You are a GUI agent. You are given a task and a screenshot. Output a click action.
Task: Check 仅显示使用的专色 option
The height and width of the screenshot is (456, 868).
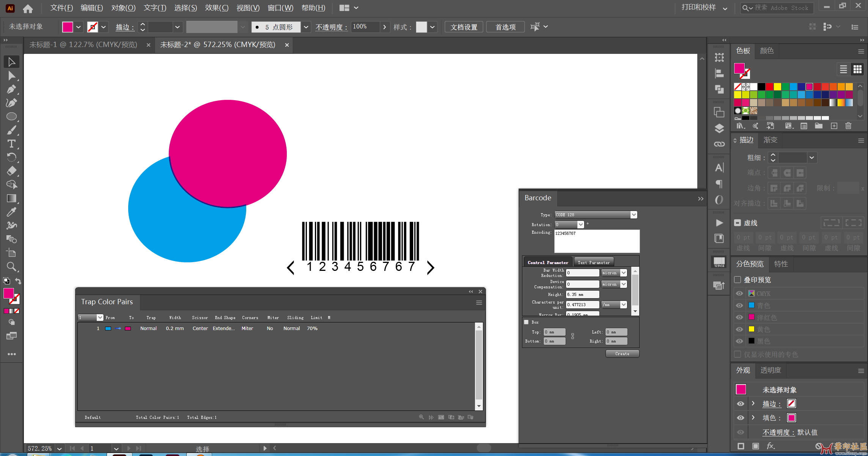(x=737, y=354)
